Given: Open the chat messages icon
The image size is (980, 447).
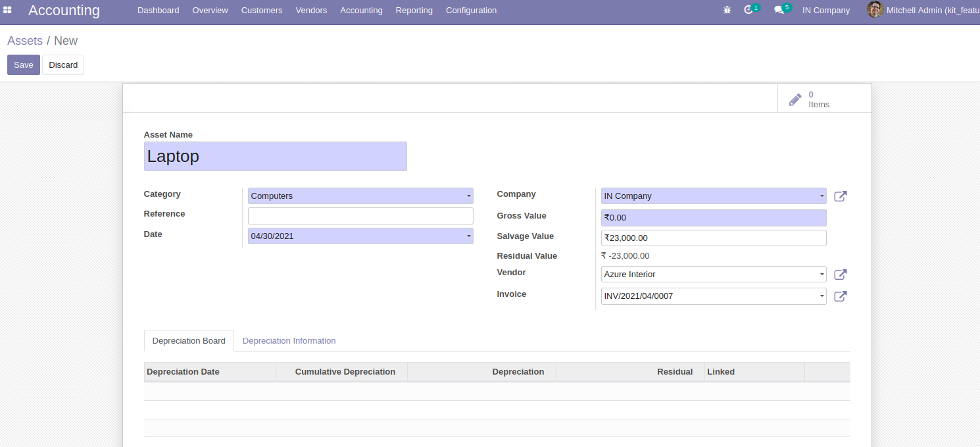Looking at the screenshot, I should (x=779, y=11).
